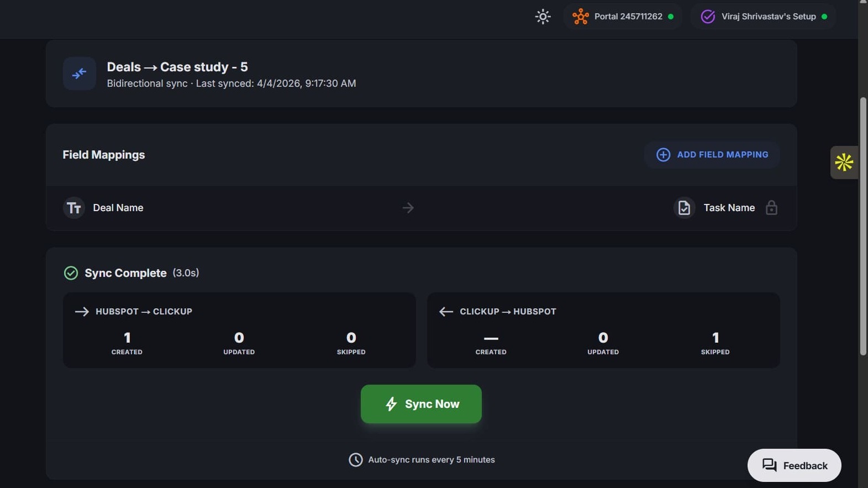
Task: Click the ClickUp checkmark logo icon
Action: pos(708,17)
